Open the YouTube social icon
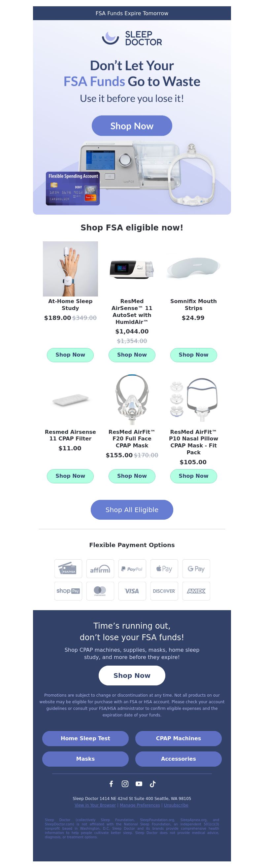 [139, 784]
